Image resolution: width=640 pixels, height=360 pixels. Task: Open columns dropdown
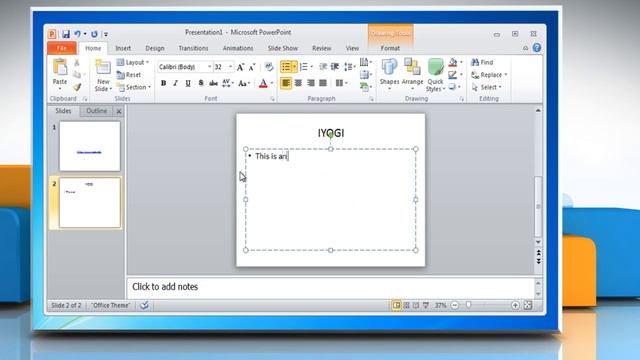(x=341, y=83)
